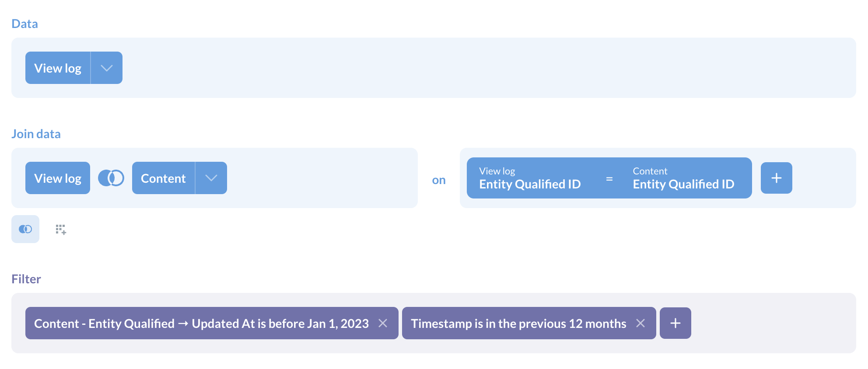
Task: Open the View log picker in the join row
Action: click(x=57, y=178)
